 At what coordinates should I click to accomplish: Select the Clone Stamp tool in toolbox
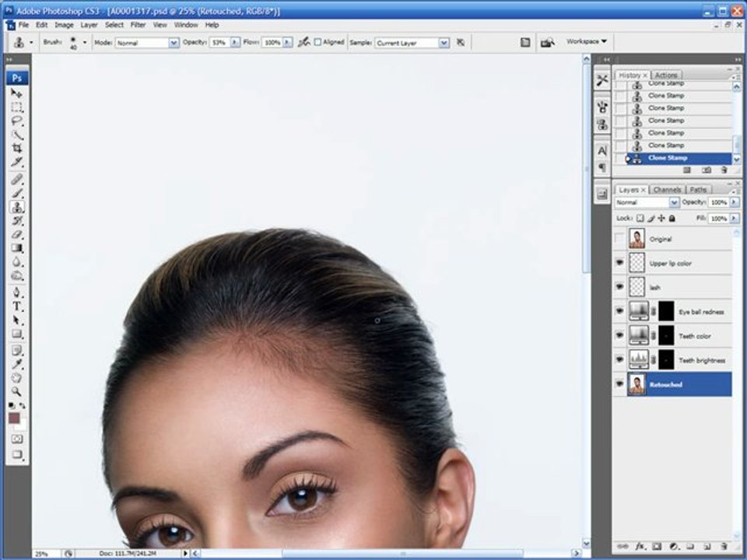pyautogui.click(x=16, y=207)
